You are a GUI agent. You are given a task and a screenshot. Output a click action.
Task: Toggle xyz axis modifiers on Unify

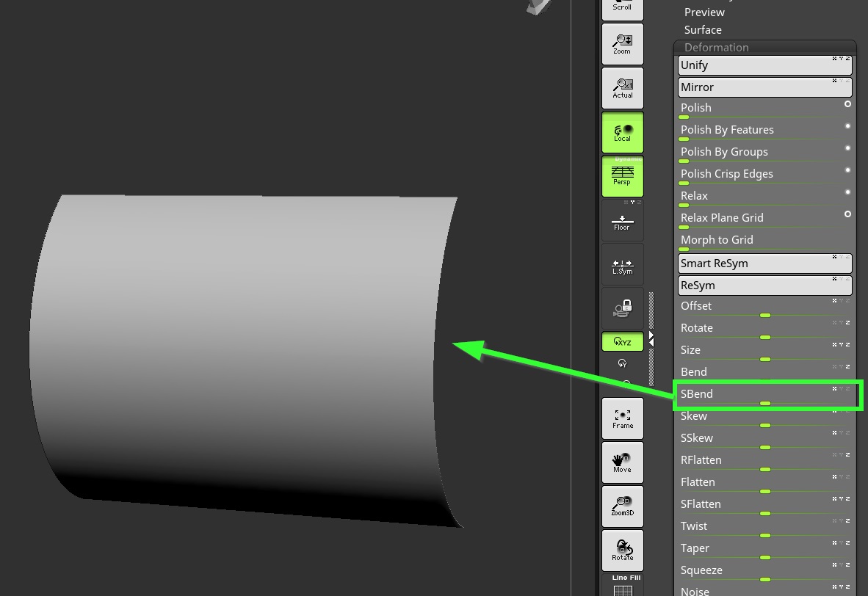(841, 59)
